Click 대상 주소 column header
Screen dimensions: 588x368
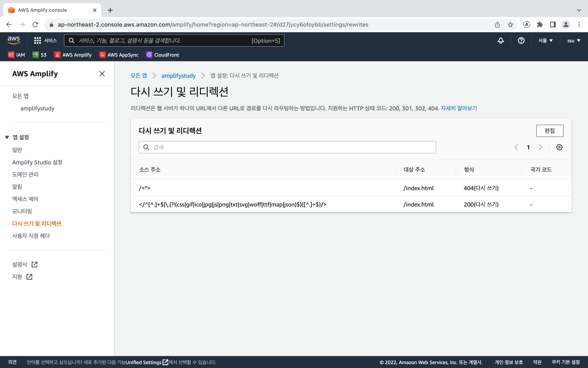pyautogui.click(x=414, y=169)
